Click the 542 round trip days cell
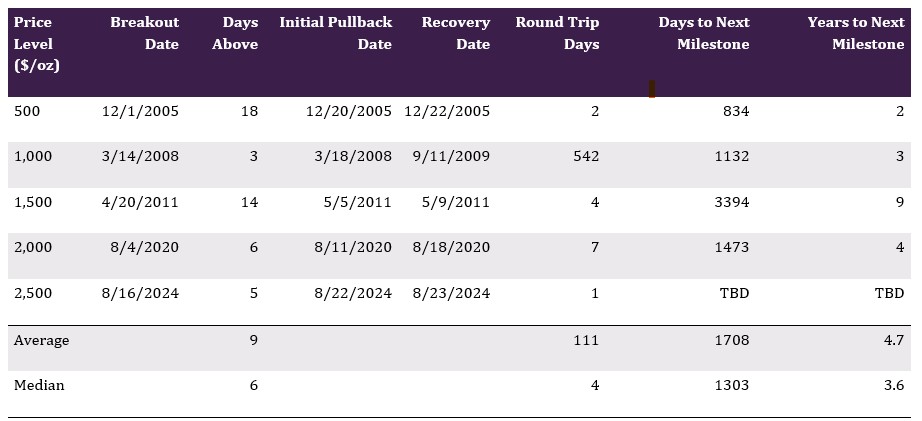Image resolution: width=922 pixels, height=421 pixels. pos(584,156)
